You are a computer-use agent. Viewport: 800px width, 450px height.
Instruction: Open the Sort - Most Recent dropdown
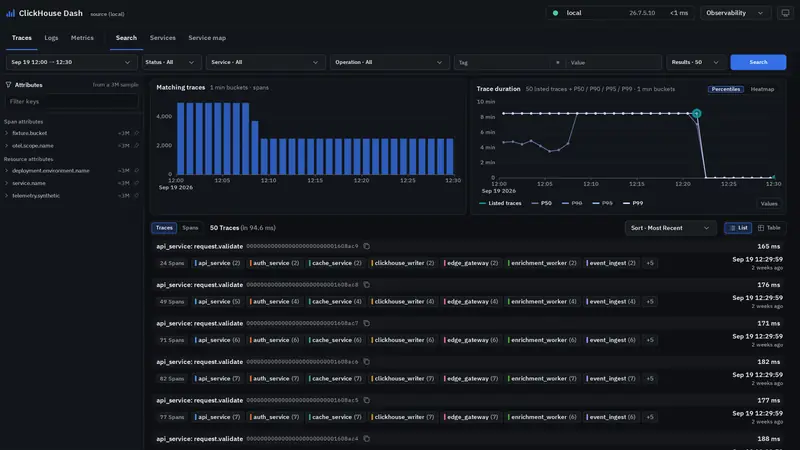670,228
